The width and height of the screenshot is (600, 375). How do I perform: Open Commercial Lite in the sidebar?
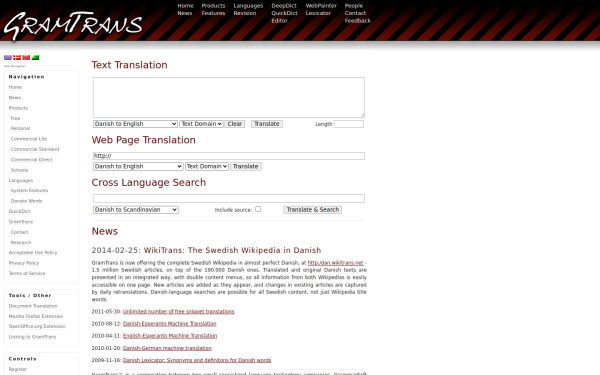(29, 139)
